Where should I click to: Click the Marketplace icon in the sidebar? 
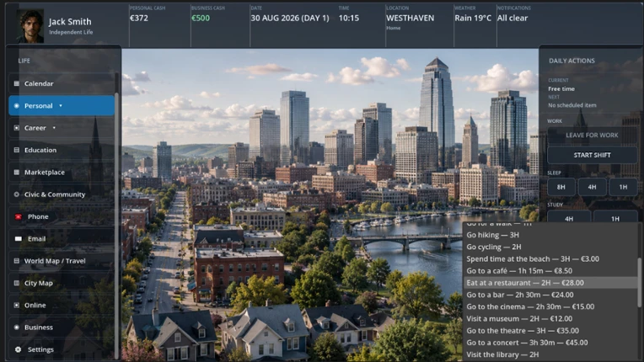point(16,173)
